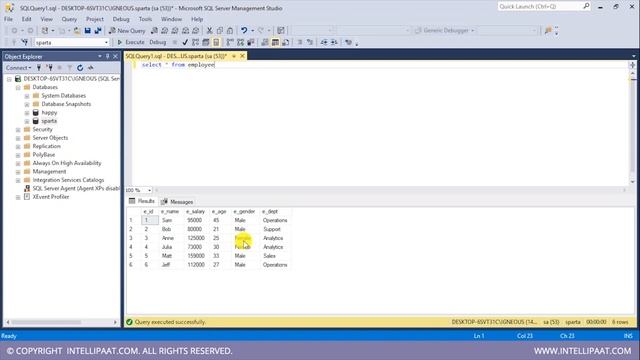Click Connect Object Explorer plug icon
This screenshot has height=360, width=640.
click(x=39, y=68)
